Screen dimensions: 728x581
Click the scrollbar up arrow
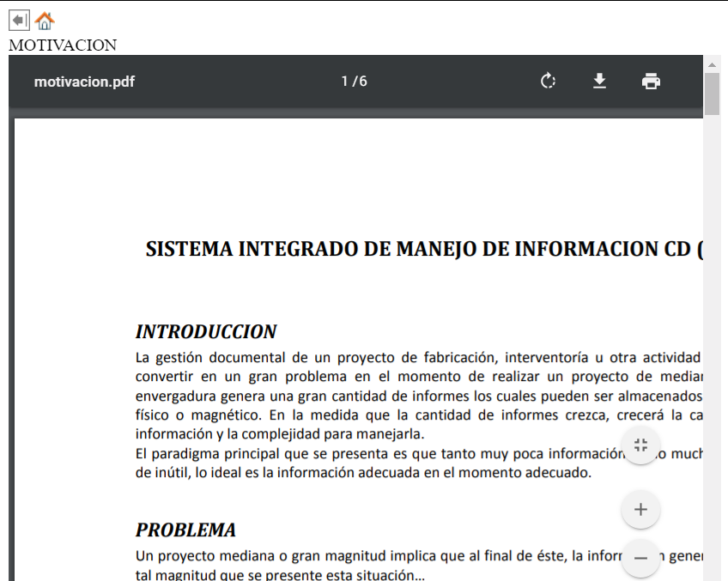coord(712,64)
